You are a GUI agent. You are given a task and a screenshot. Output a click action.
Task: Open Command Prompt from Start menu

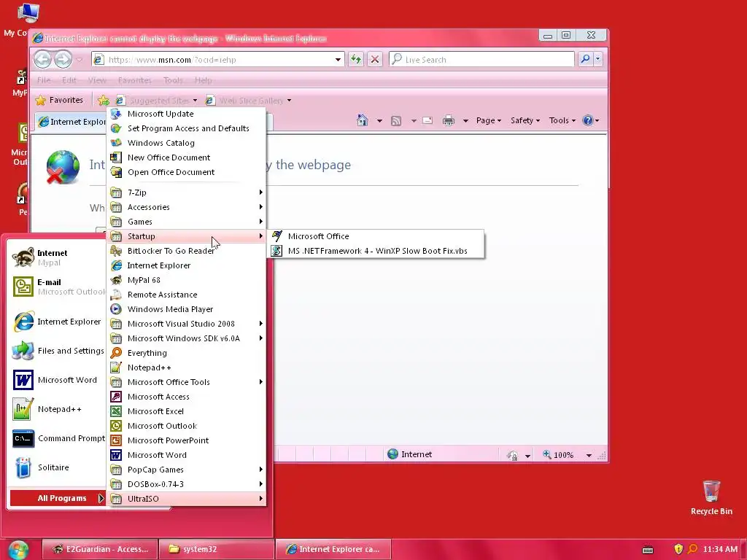pyautogui.click(x=57, y=438)
